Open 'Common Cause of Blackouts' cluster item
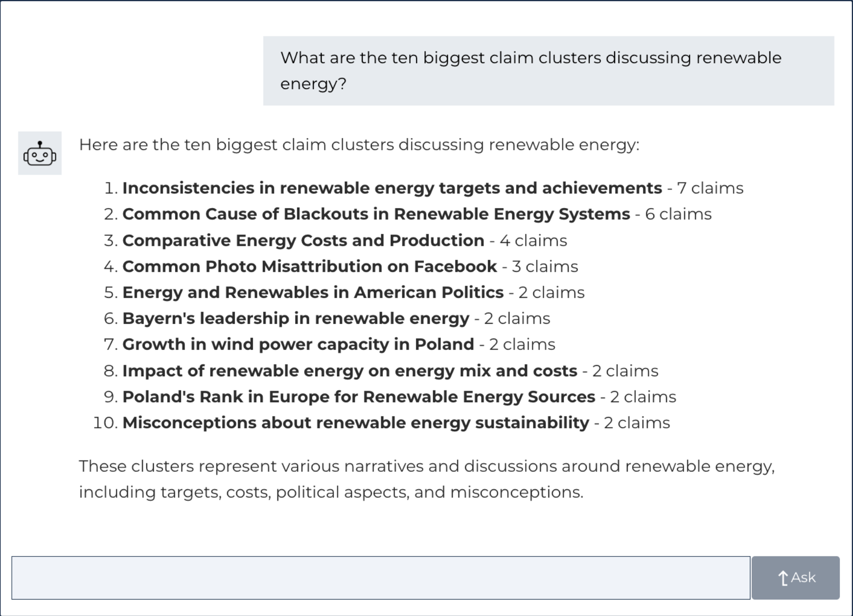This screenshot has width=853, height=616. point(376,214)
